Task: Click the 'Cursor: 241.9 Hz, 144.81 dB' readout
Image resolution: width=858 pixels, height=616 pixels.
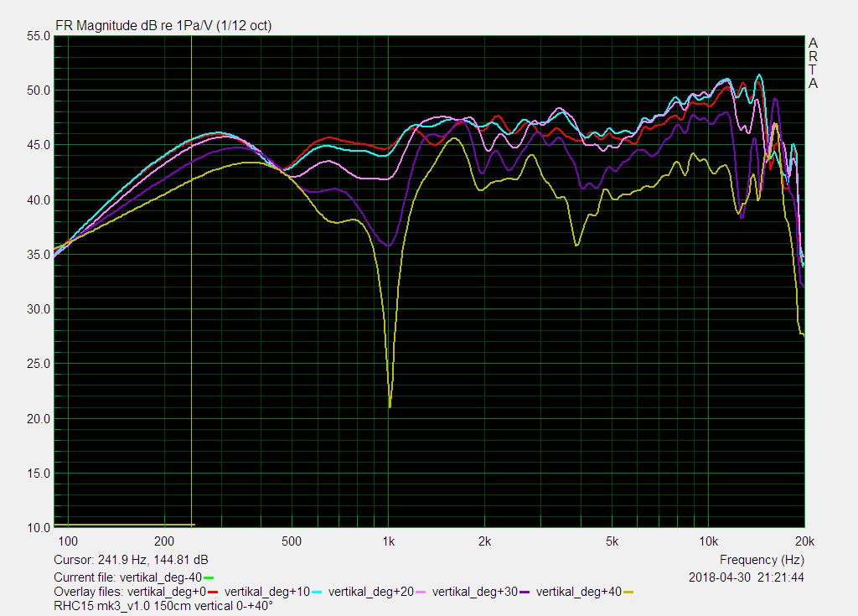Action: pos(131,560)
